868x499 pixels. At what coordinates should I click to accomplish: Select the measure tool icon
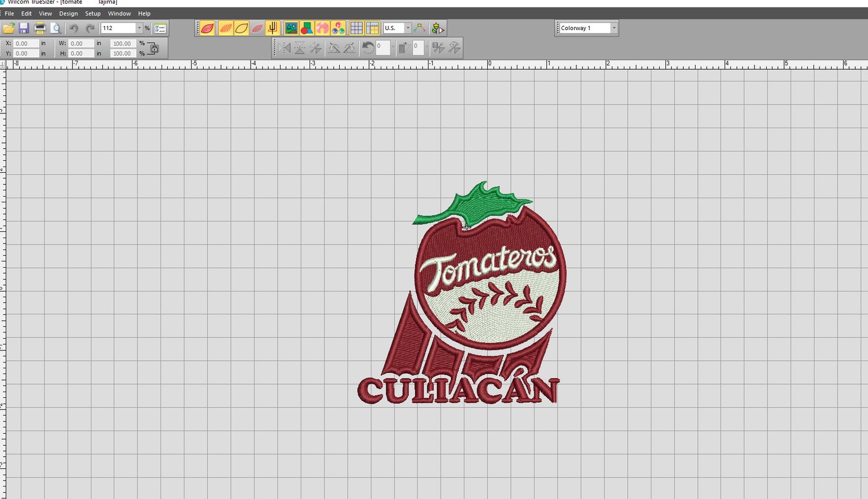pyautogui.click(x=420, y=28)
